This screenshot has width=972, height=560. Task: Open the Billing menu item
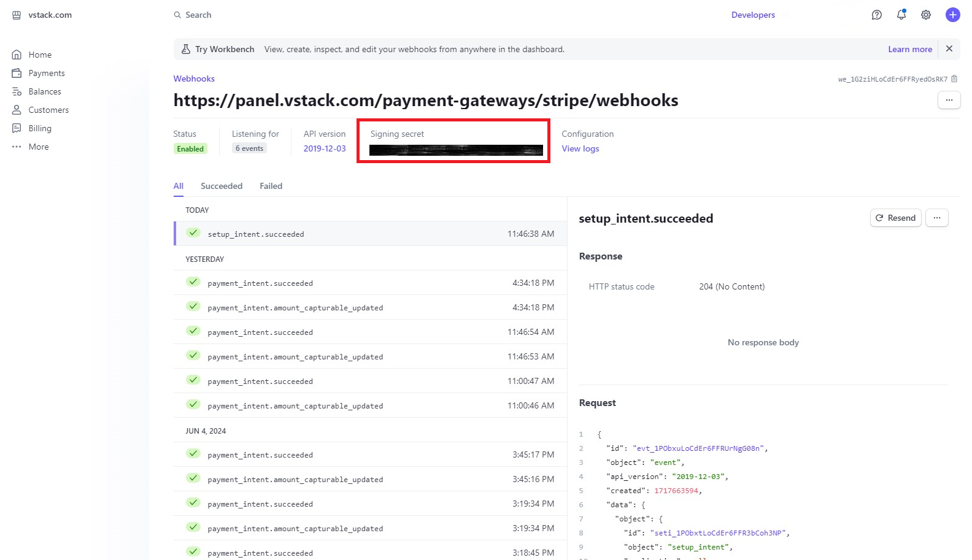click(40, 128)
